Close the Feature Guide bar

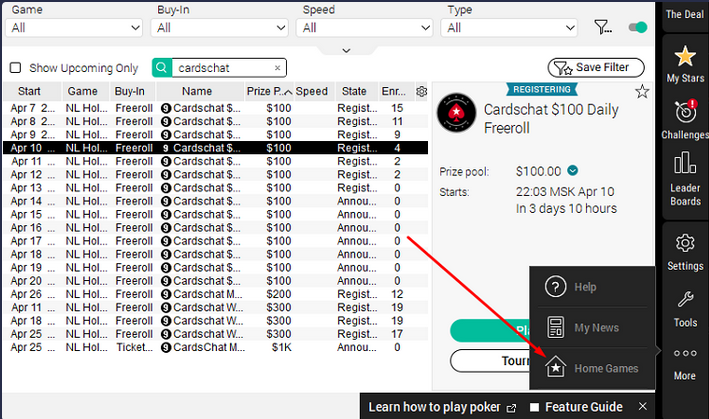coord(643,406)
